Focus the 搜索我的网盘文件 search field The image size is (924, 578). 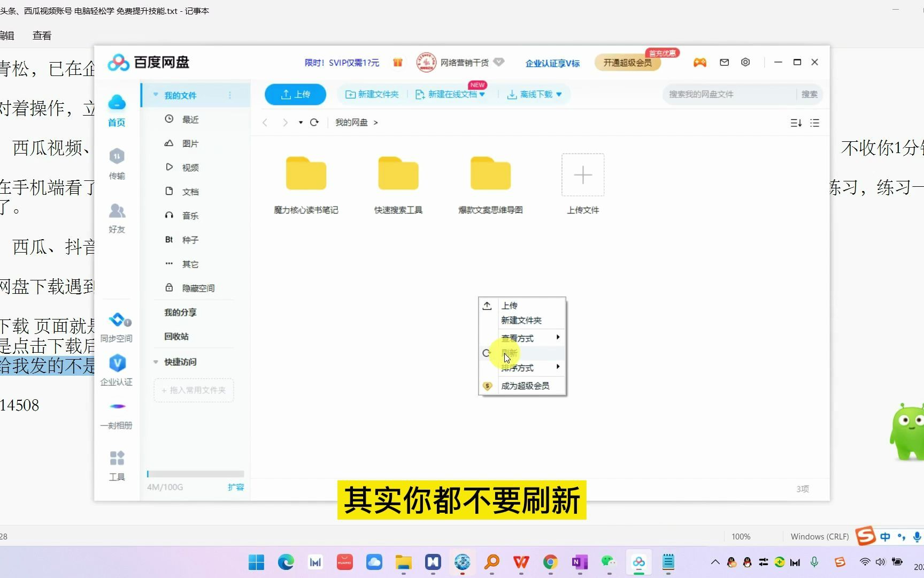click(730, 94)
